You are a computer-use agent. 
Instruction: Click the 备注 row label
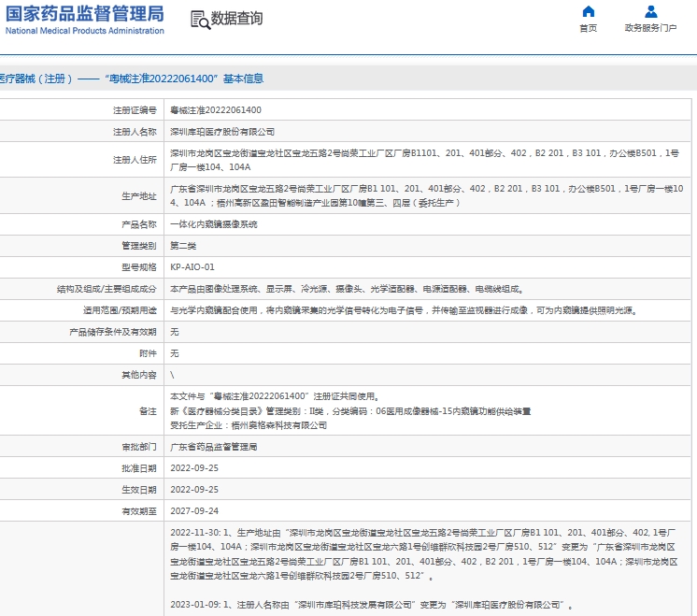pos(148,411)
